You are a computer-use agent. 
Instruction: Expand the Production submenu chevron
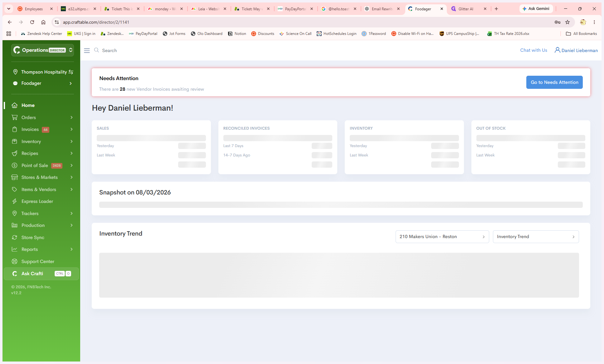71,225
